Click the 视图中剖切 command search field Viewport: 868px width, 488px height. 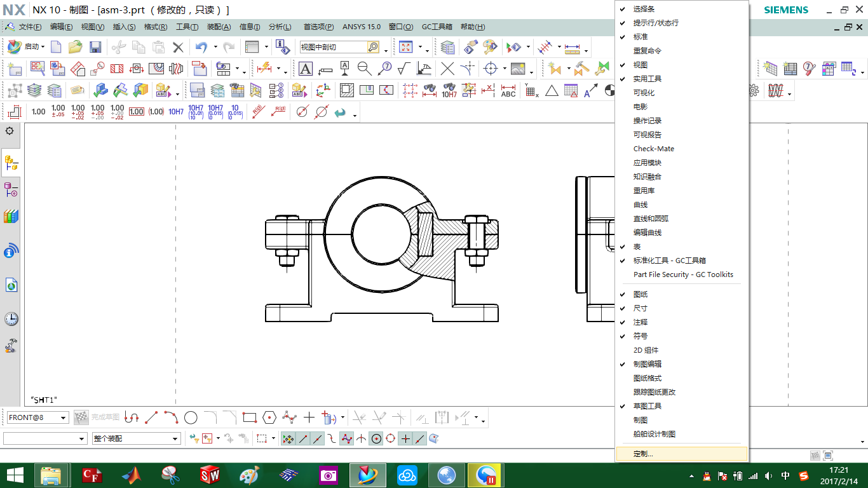point(334,47)
